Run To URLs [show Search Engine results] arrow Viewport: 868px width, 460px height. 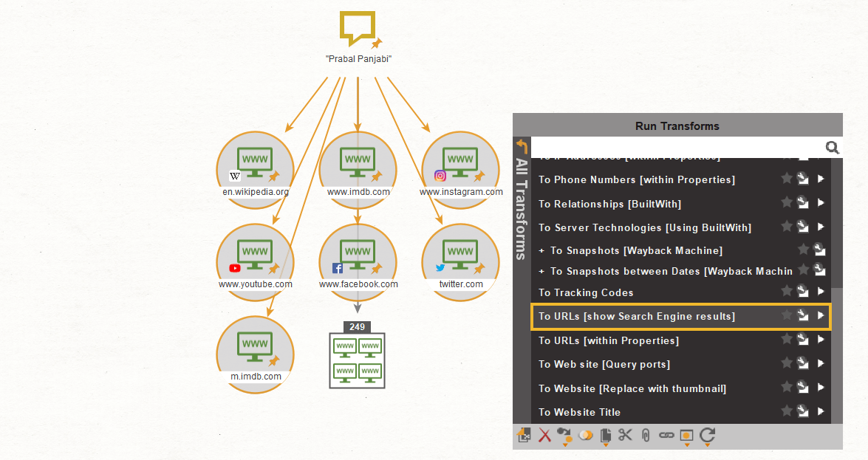(821, 315)
